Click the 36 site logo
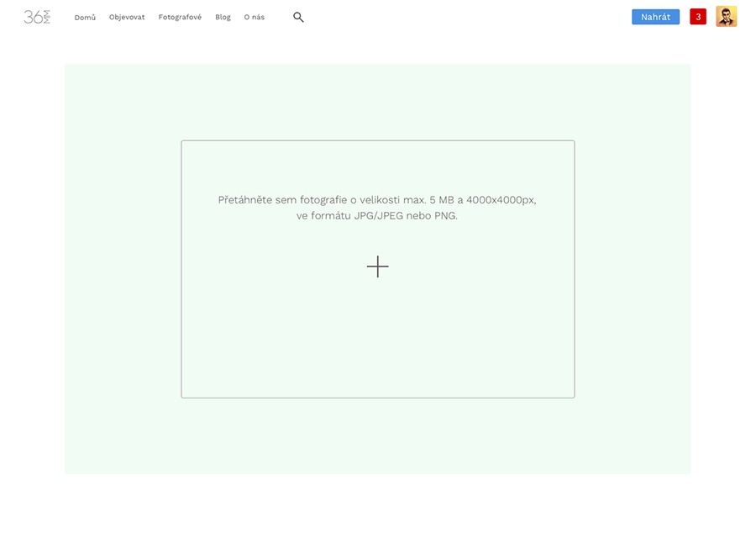Image resolution: width=756 pixels, height=538 pixels. tap(37, 17)
